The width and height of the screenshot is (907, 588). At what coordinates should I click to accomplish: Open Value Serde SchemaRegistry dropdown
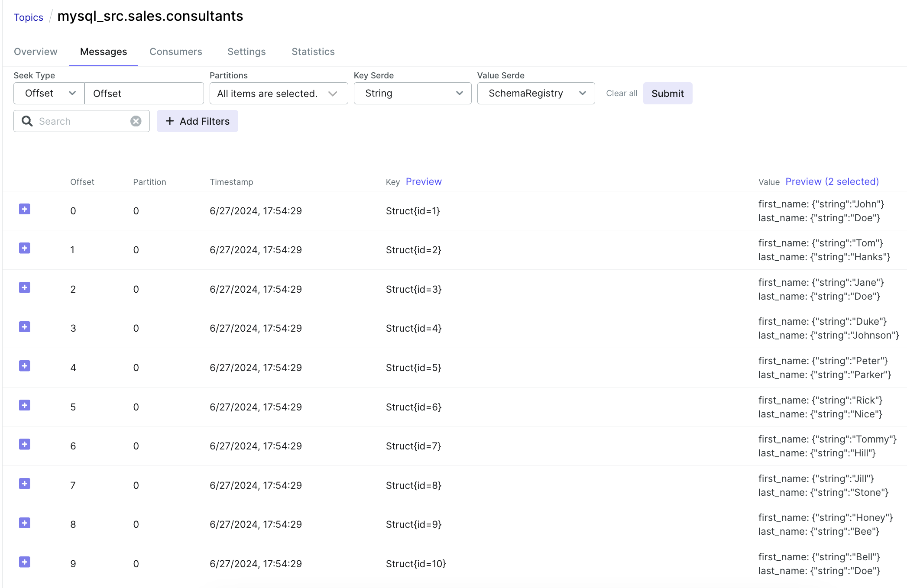point(536,94)
